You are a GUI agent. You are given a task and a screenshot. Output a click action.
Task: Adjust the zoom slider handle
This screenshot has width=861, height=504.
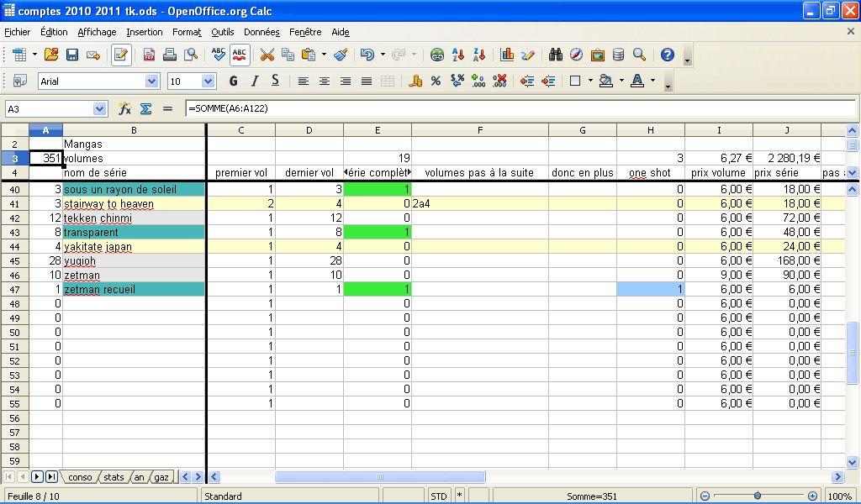click(758, 496)
